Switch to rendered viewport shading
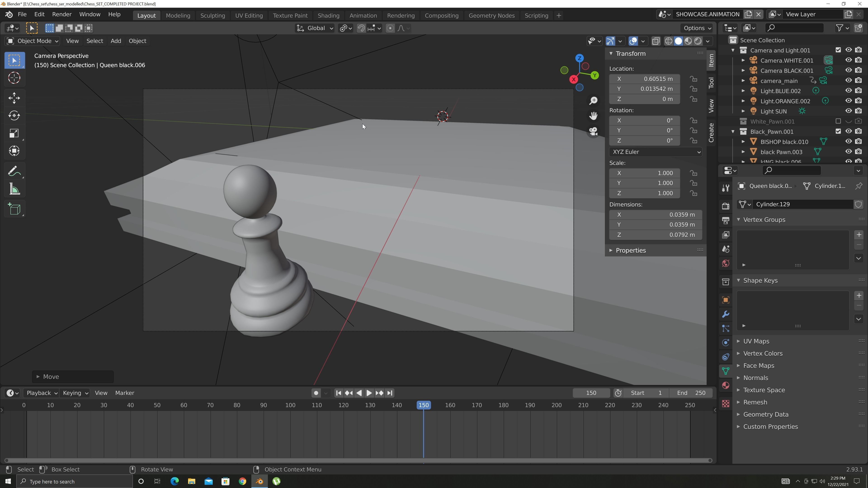This screenshot has width=868, height=488. (x=698, y=41)
